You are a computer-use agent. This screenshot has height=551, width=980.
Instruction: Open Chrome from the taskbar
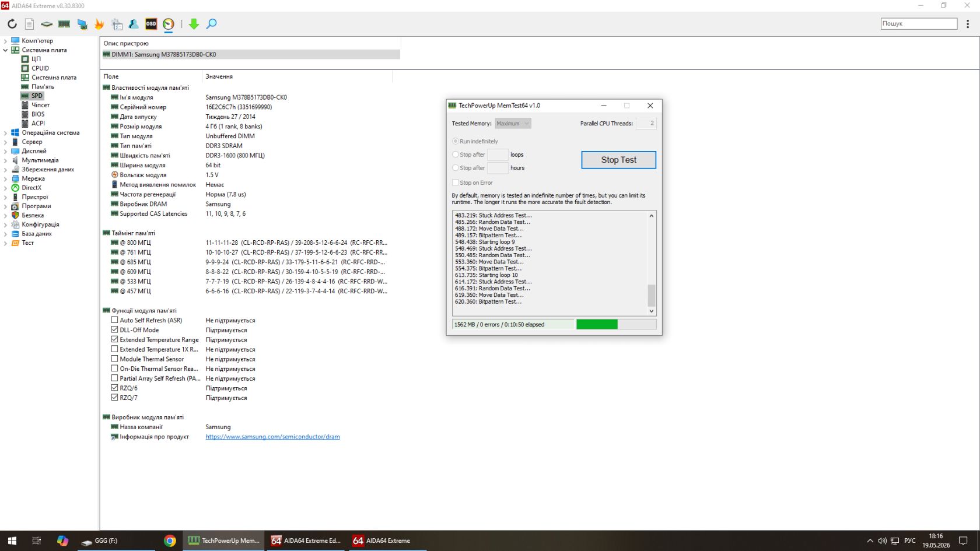170,541
